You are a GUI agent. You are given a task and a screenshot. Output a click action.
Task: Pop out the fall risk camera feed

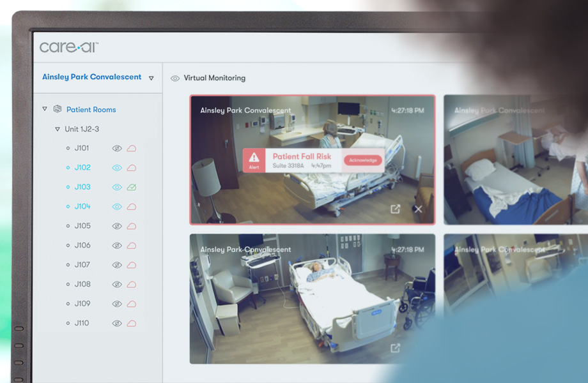point(395,209)
